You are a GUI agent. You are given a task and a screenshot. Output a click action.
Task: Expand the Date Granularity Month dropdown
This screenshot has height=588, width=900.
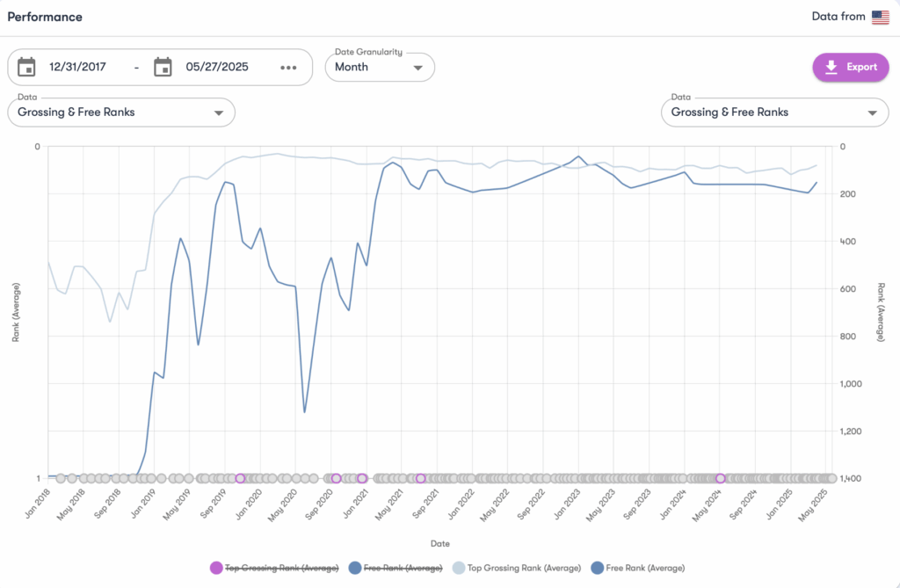[380, 67]
